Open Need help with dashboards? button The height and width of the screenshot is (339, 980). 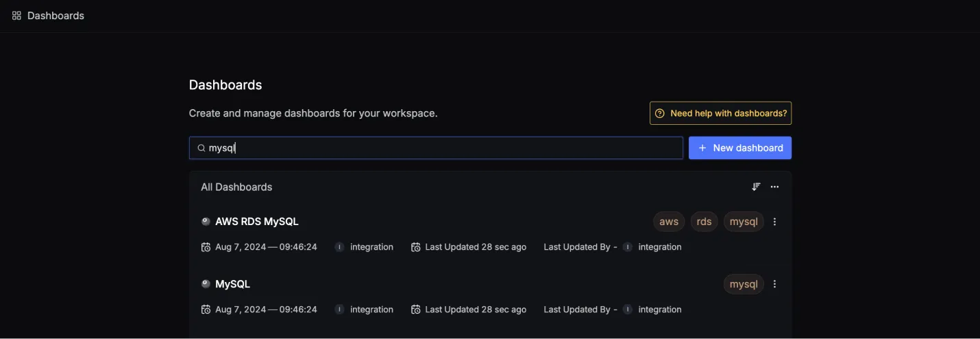pos(720,113)
